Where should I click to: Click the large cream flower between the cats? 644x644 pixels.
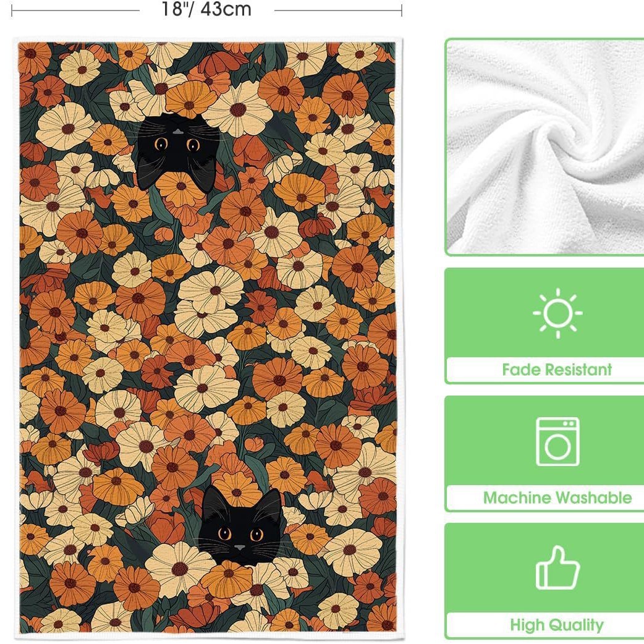(211, 290)
